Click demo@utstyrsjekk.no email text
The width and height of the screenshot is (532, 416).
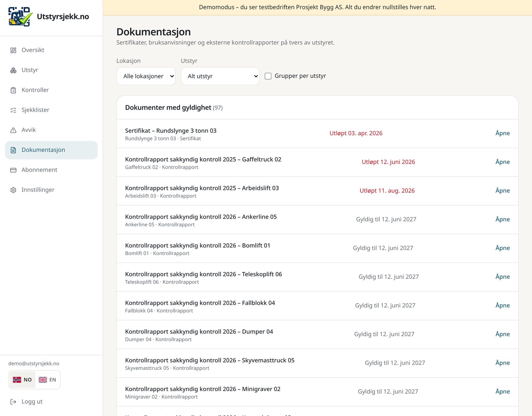[34, 363]
